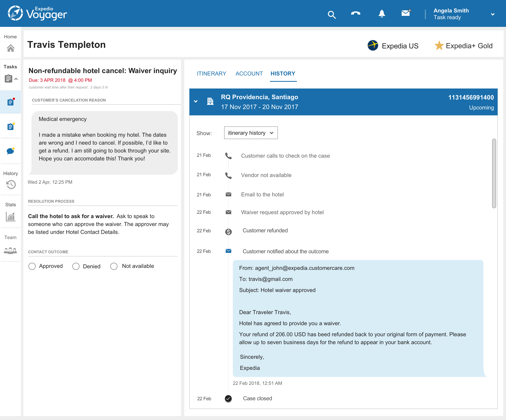Open the Stats chart icon
Screen dimensions: 506x420
click(x=10, y=217)
